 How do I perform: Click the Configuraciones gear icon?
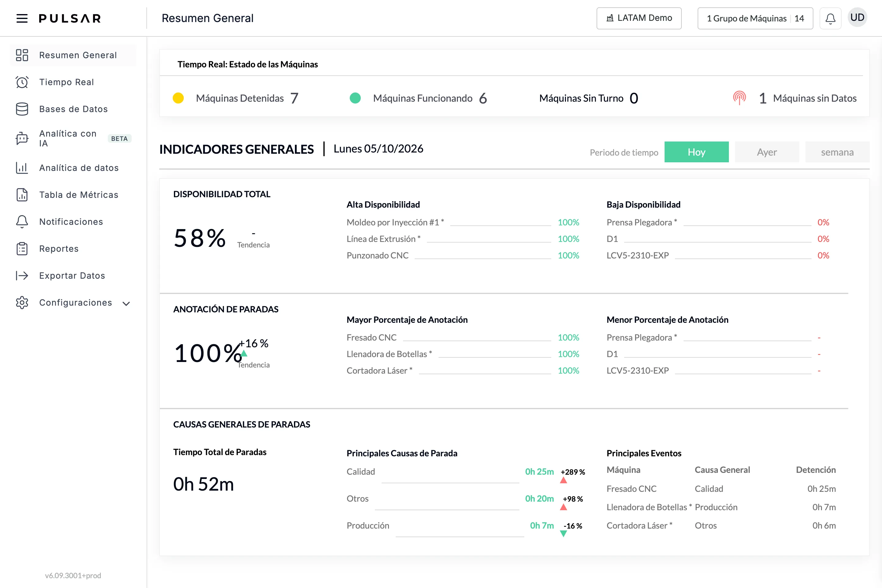[22, 303]
